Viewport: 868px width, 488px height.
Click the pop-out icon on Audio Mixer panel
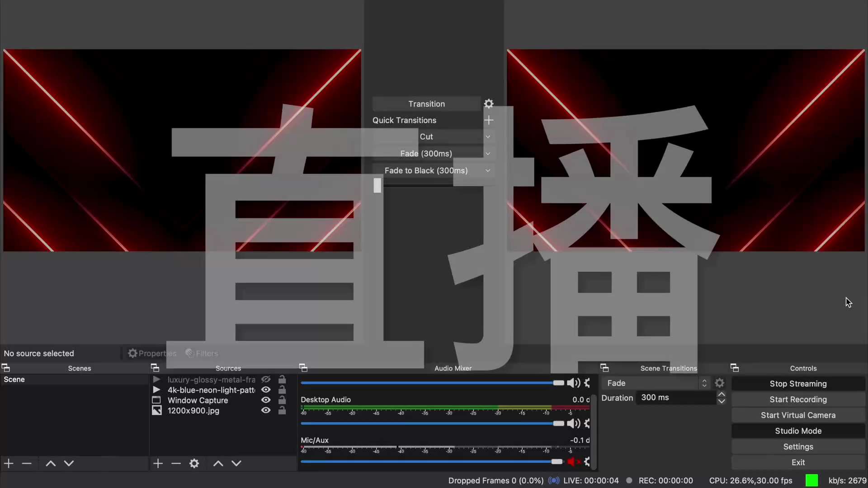pyautogui.click(x=302, y=368)
